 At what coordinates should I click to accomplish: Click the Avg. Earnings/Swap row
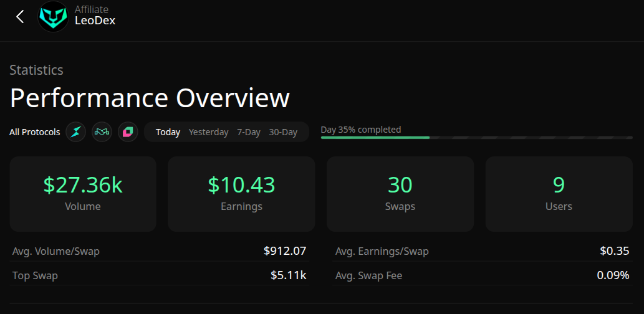(x=482, y=251)
